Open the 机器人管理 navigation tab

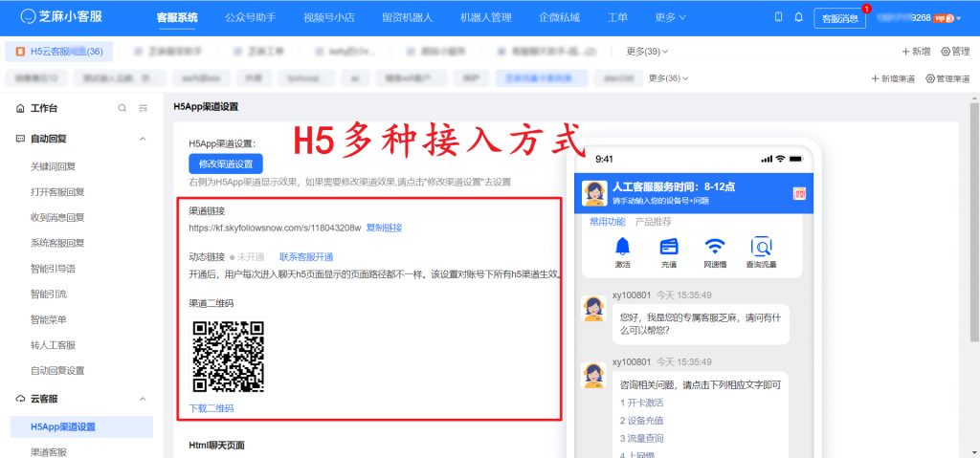[485, 17]
